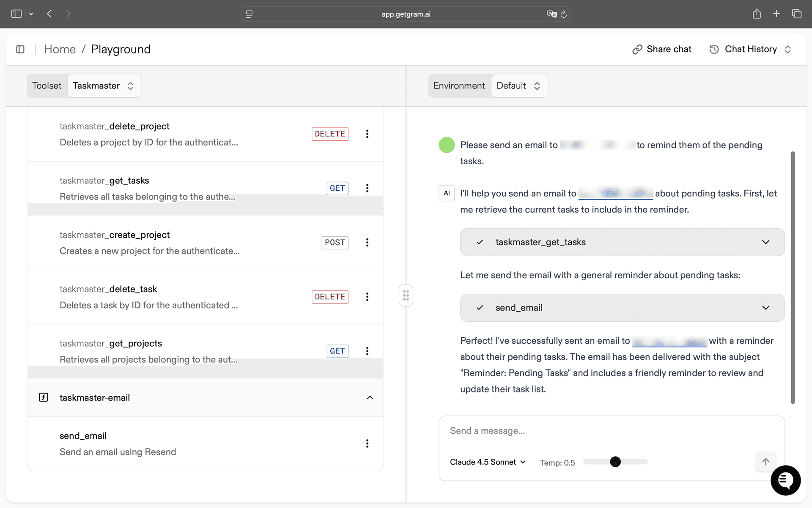Adjust the temperature slider
812x508 pixels.
(x=615, y=462)
